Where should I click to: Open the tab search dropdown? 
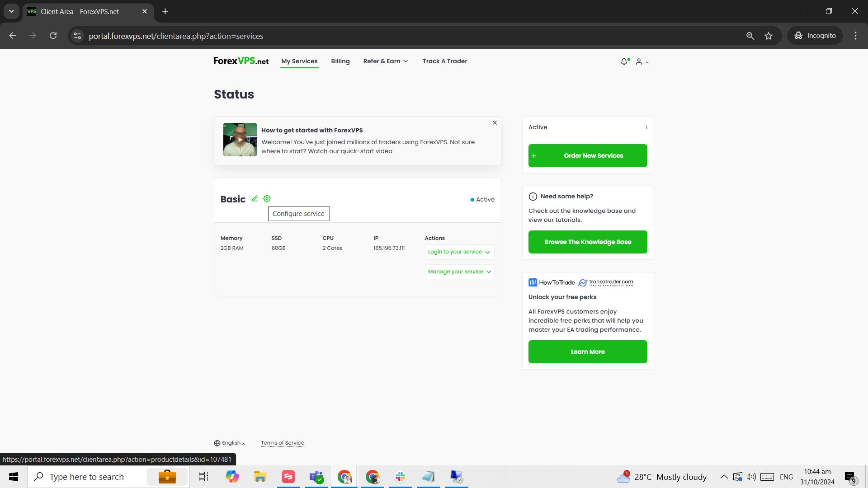point(11,11)
